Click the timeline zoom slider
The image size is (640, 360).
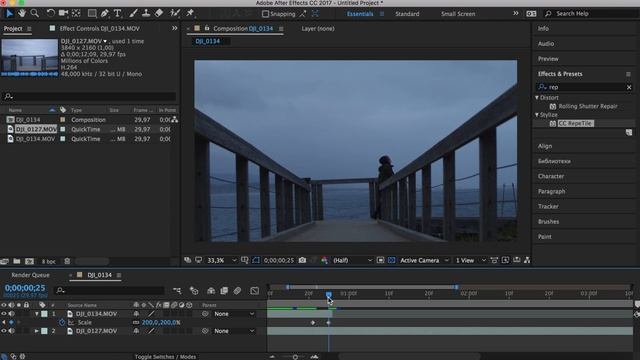tap(295, 357)
